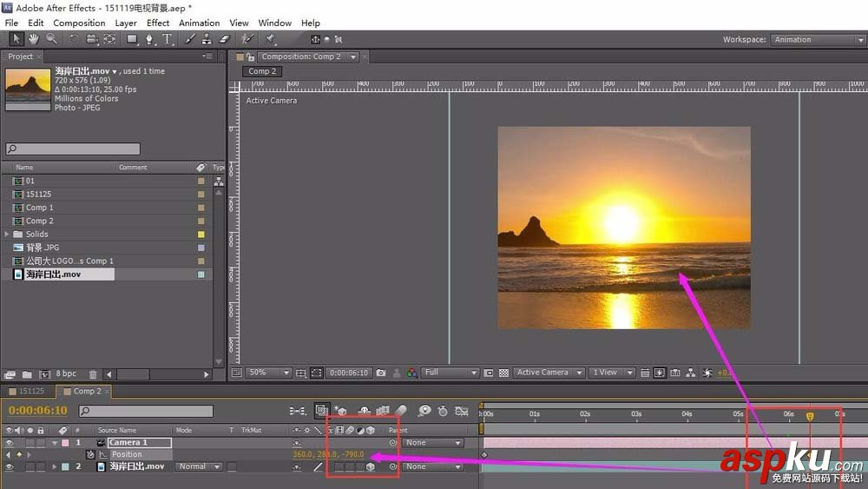Pick the Pen tool
The height and width of the screenshot is (489, 868).
pyautogui.click(x=150, y=39)
